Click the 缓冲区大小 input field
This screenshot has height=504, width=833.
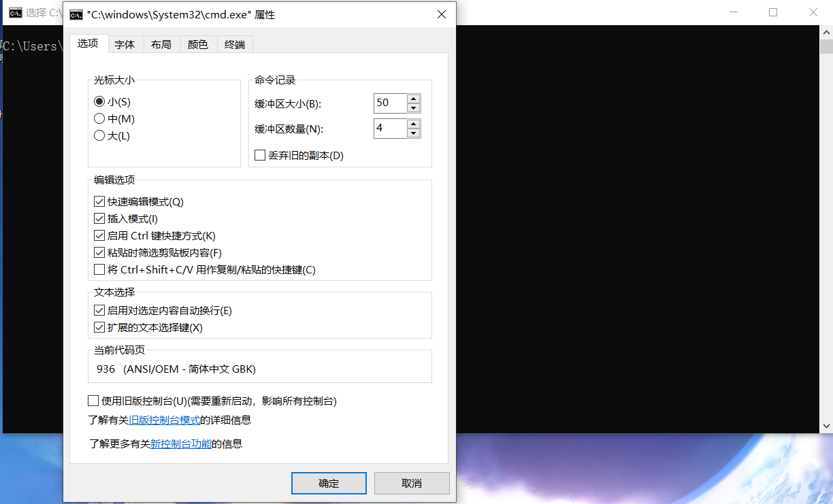coord(391,103)
